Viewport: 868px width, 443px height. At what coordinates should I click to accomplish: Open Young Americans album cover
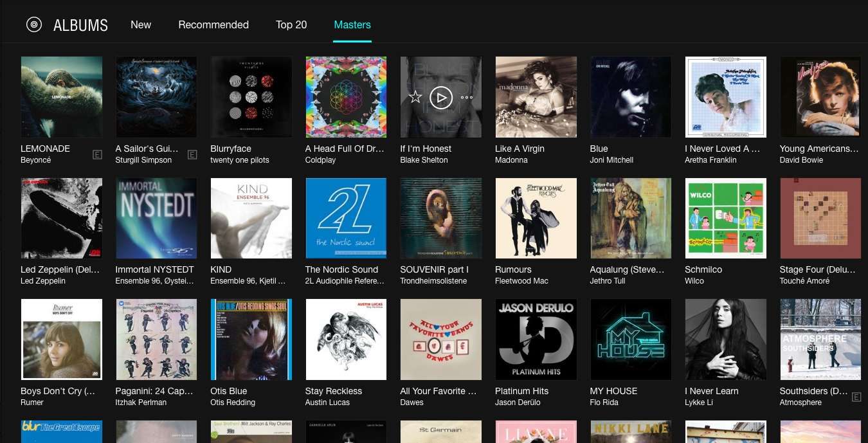tap(820, 97)
